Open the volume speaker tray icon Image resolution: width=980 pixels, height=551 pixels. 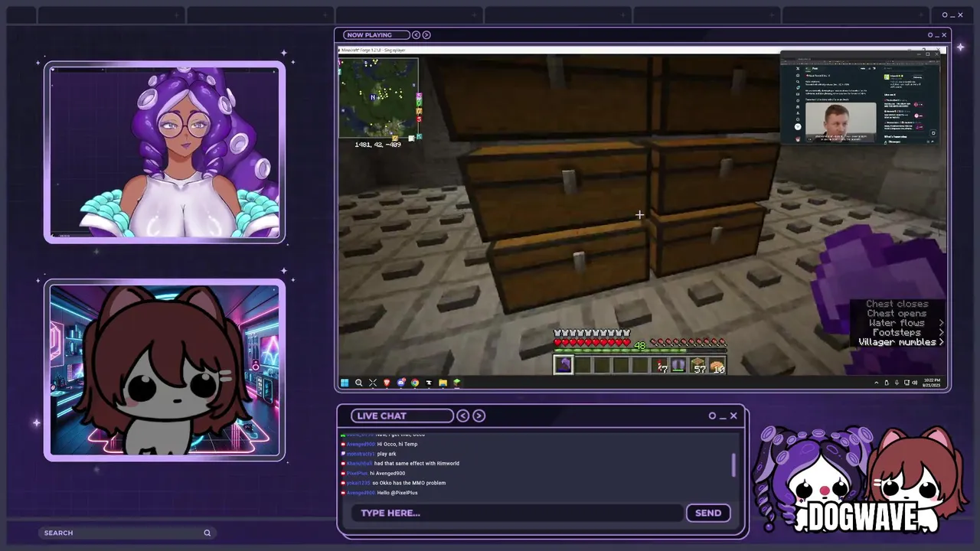[x=914, y=383]
